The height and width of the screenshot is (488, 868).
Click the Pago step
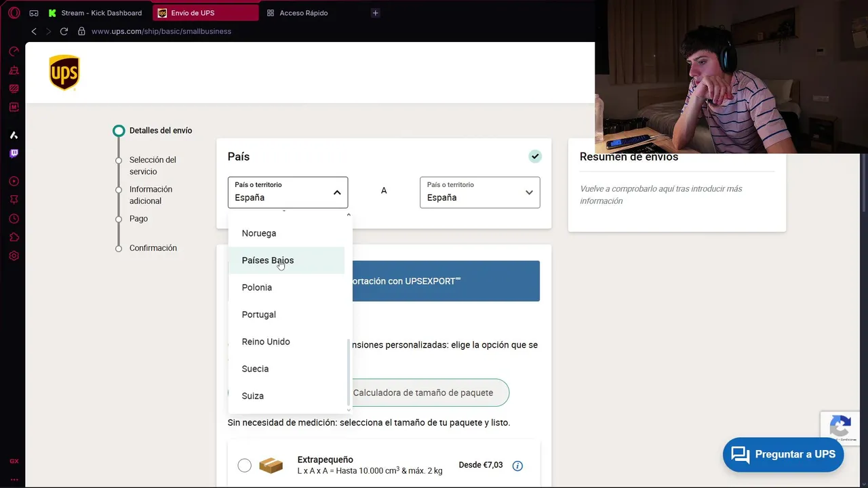pyautogui.click(x=138, y=219)
